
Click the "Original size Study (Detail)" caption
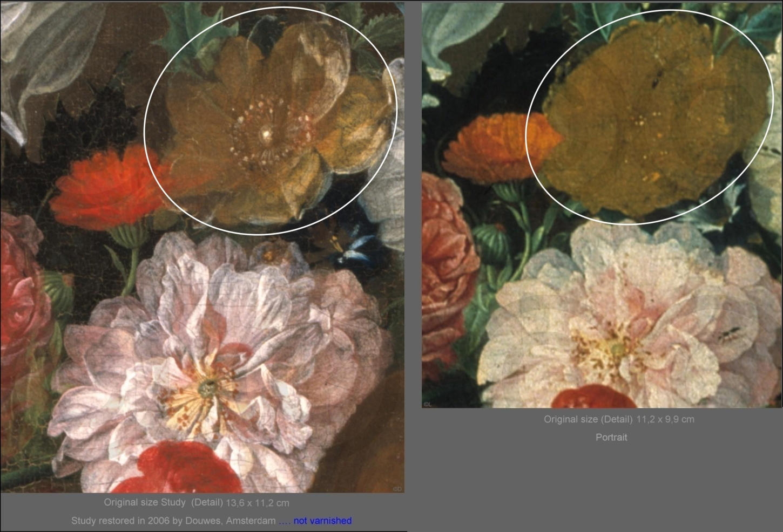pyautogui.click(x=163, y=503)
